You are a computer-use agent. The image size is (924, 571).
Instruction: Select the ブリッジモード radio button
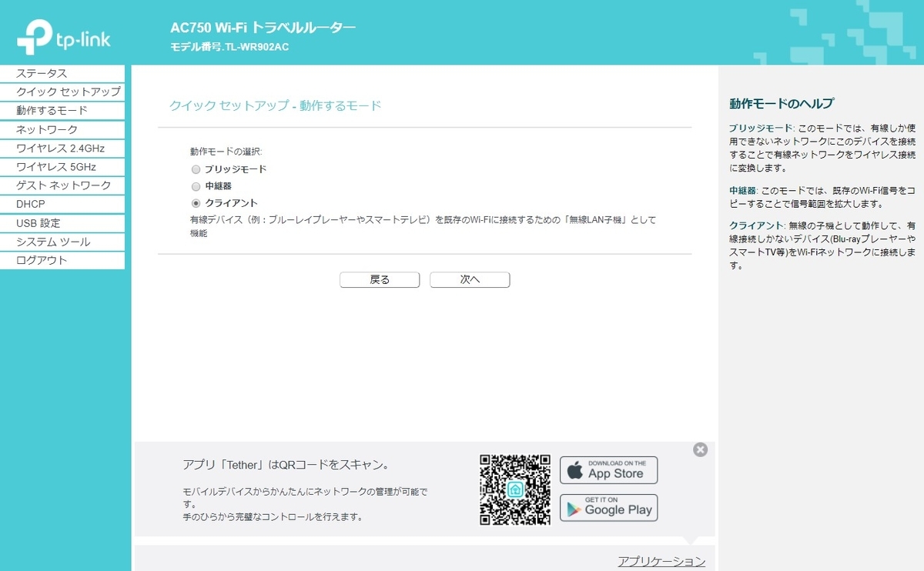[196, 169]
